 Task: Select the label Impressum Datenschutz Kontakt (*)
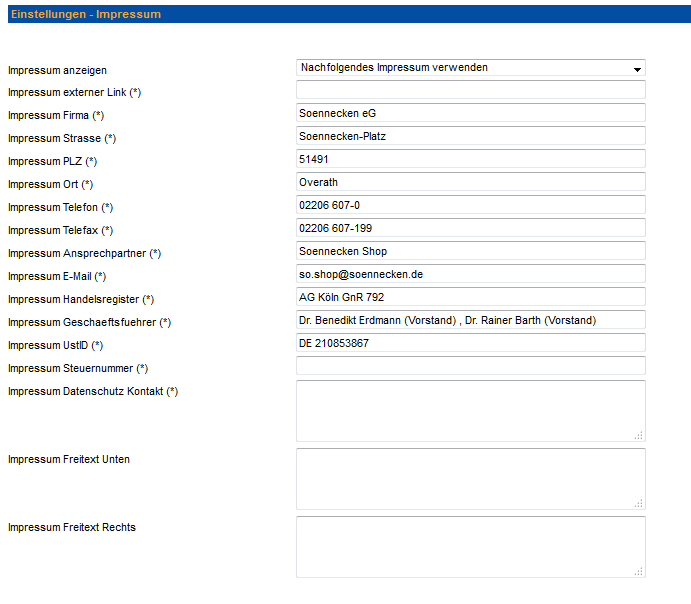click(x=93, y=391)
